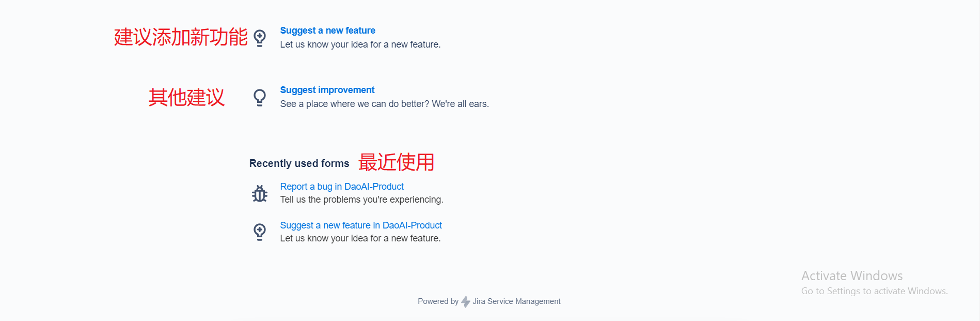Click Tell us the problems you're experiencing text
The width and height of the screenshot is (980, 321).
coord(361,200)
